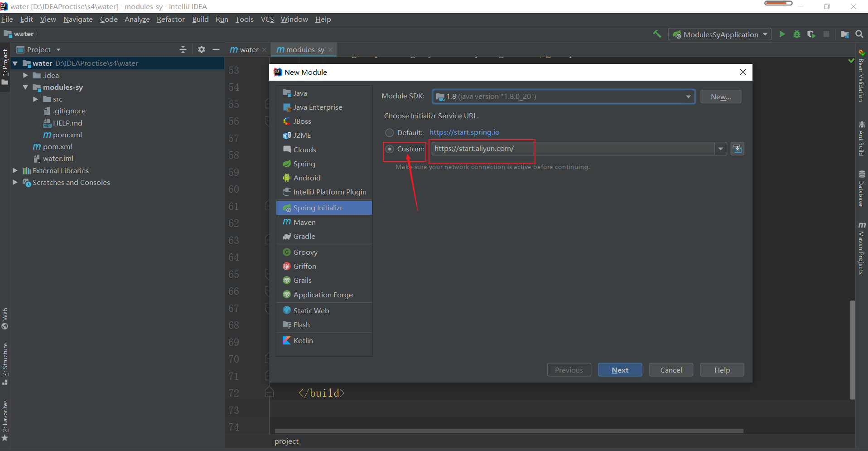868x451 pixels.
Task: Close the New Module dialog
Action: pos(743,72)
